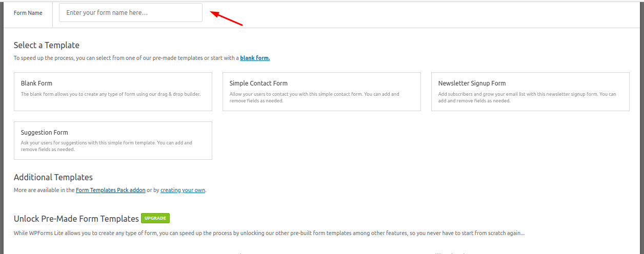Click the Unlock Pre-Made Form Templates heading
This screenshot has width=644, height=254.
coord(76,219)
